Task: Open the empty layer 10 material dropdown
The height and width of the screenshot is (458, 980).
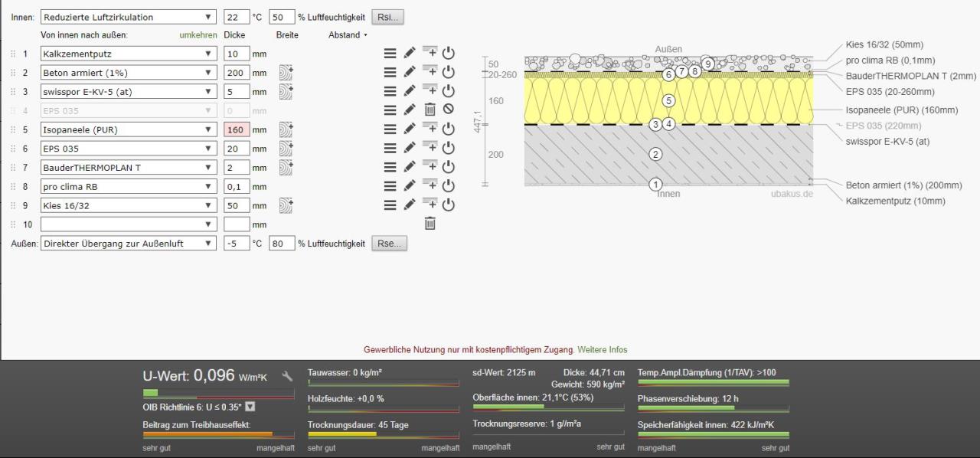Action: [129, 224]
